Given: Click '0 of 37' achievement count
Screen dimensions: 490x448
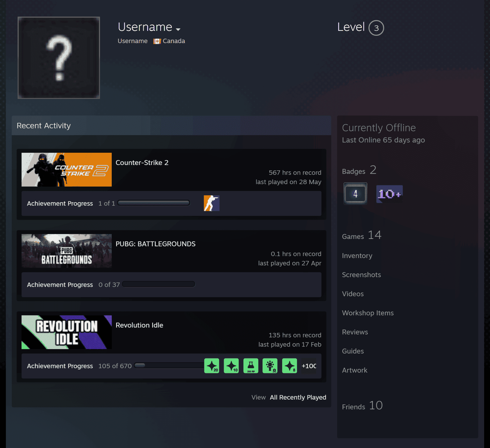Looking at the screenshot, I should [x=109, y=285].
